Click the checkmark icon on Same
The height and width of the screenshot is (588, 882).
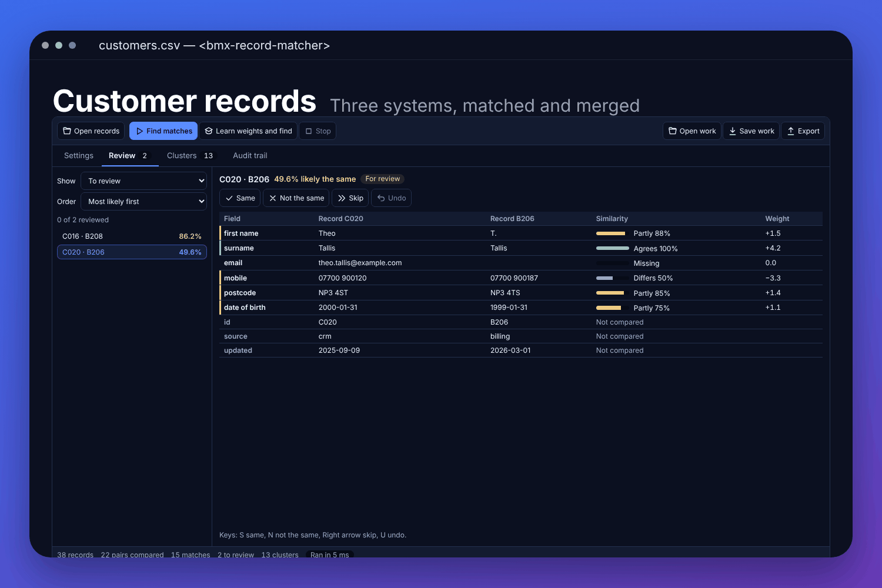[x=229, y=198]
